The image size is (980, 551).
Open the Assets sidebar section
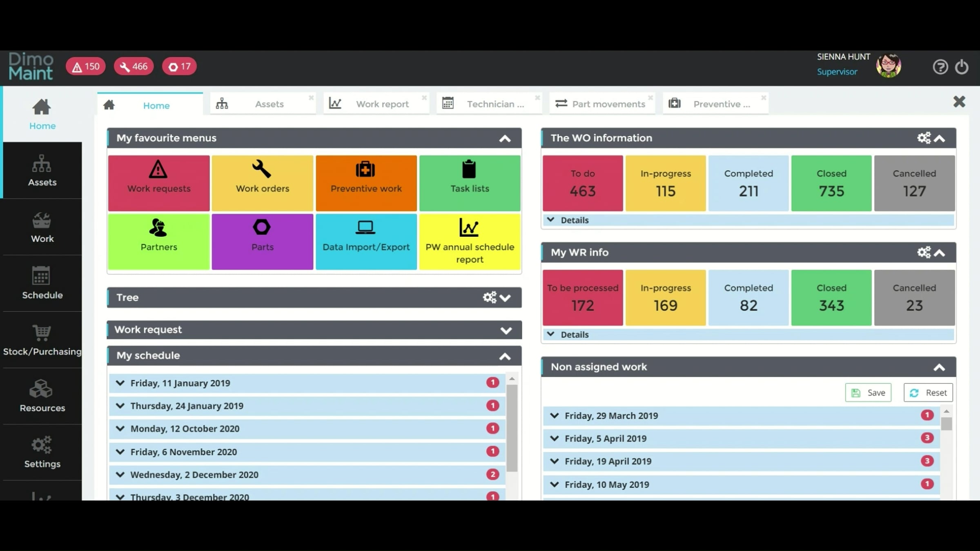pos(42,171)
